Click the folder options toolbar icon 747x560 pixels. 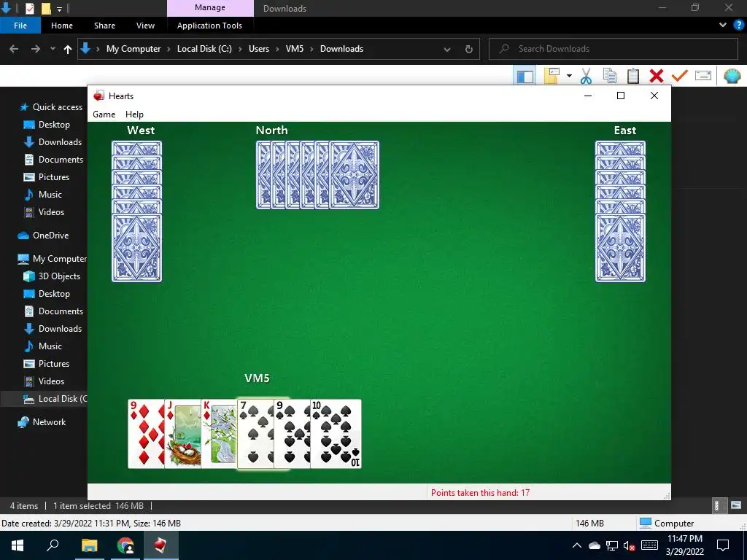click(551, 76)
